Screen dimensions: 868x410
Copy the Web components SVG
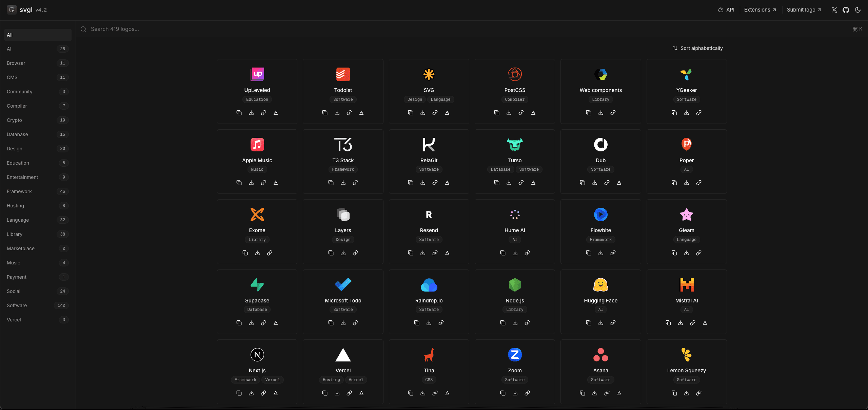589,113
